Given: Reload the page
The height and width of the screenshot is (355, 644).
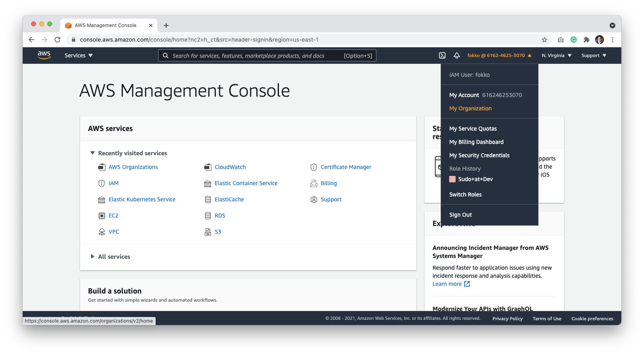Looking at the screenshot, I should [57, 40].
